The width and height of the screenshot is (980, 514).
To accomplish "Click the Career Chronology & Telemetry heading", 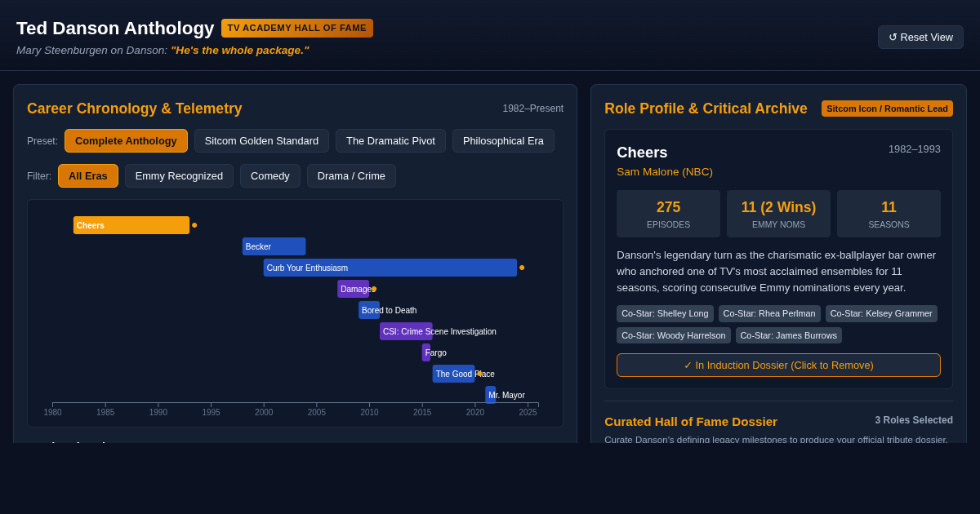I will click(135, 109).
